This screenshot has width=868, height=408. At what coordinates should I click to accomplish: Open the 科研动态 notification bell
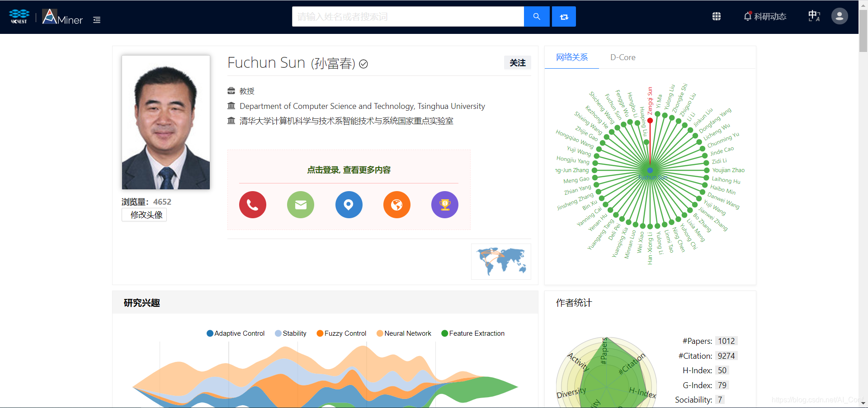(x=764, y=16)
